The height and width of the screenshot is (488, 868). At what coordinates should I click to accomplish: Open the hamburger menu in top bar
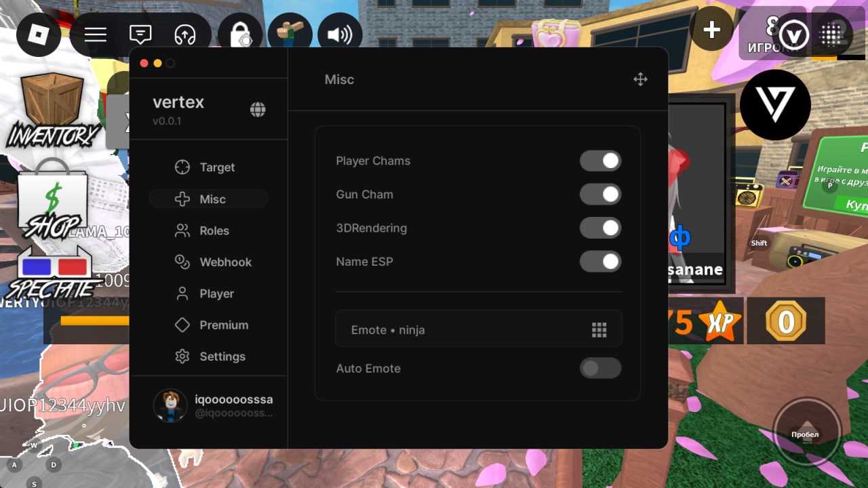(x=95, y=35)
